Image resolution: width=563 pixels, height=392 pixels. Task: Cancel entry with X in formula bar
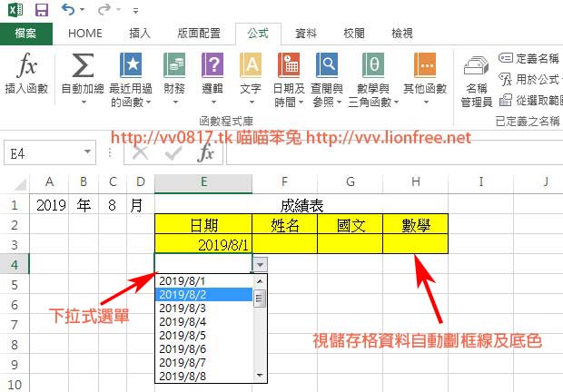click(x=141, y=153)
